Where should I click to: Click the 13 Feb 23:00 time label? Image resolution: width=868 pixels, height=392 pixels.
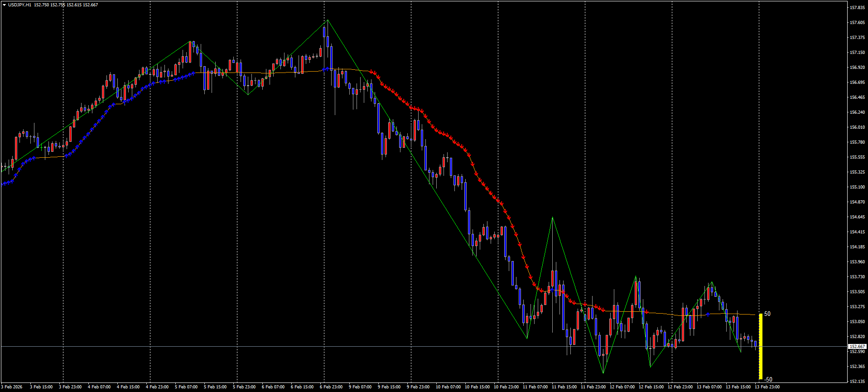767,387
